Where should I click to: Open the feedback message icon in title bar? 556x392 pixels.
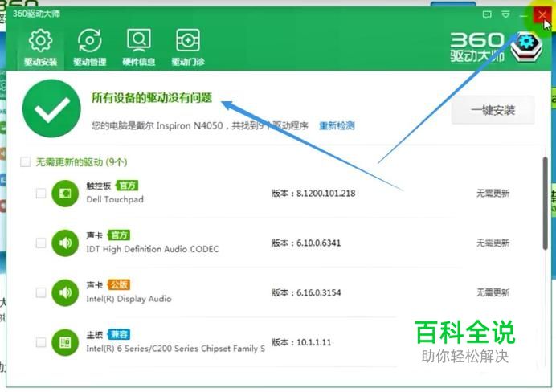487,14
